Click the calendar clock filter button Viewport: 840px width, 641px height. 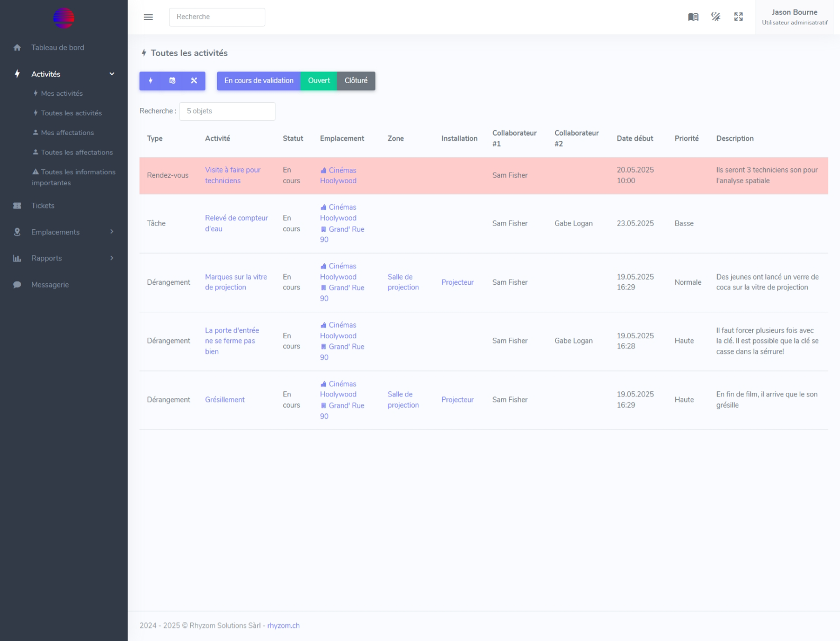coord(172,81)
